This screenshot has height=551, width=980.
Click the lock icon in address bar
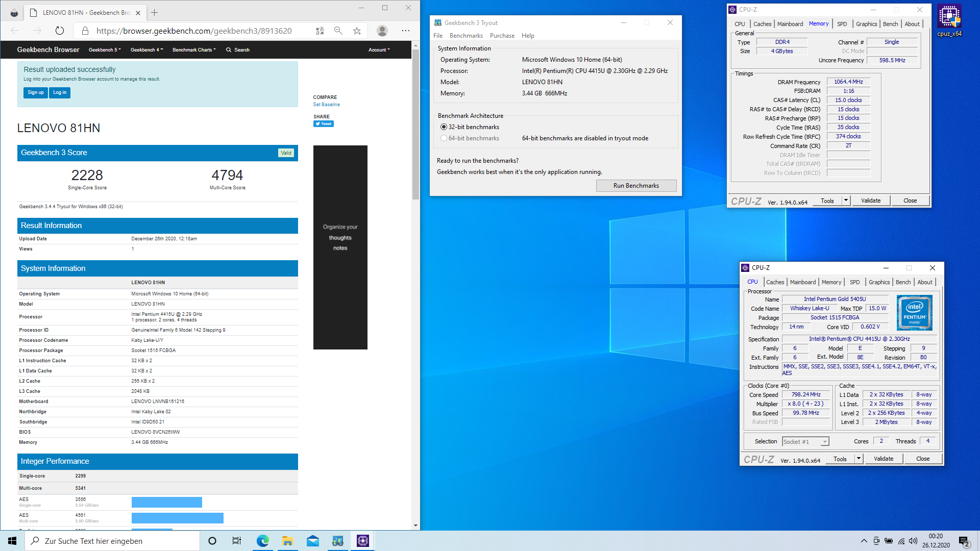[x=85, y=31]
